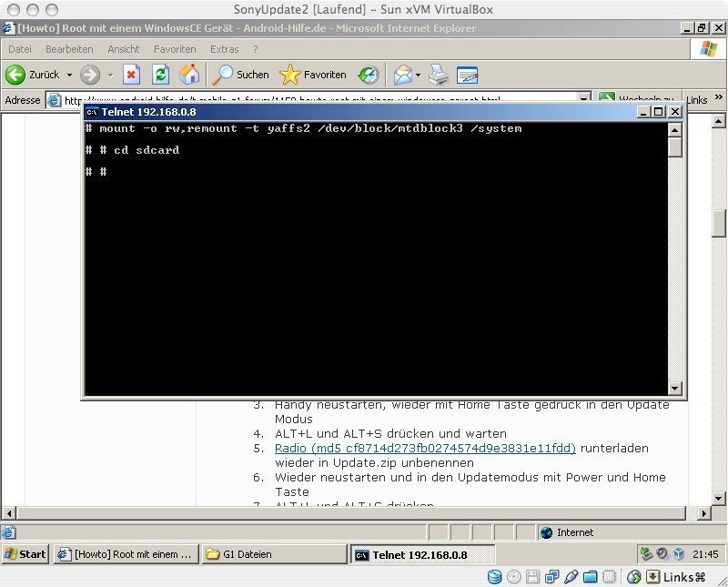Expand the Links toolbar chevron
The width and height of the screenshot is (728, 587).
[719, 96]
